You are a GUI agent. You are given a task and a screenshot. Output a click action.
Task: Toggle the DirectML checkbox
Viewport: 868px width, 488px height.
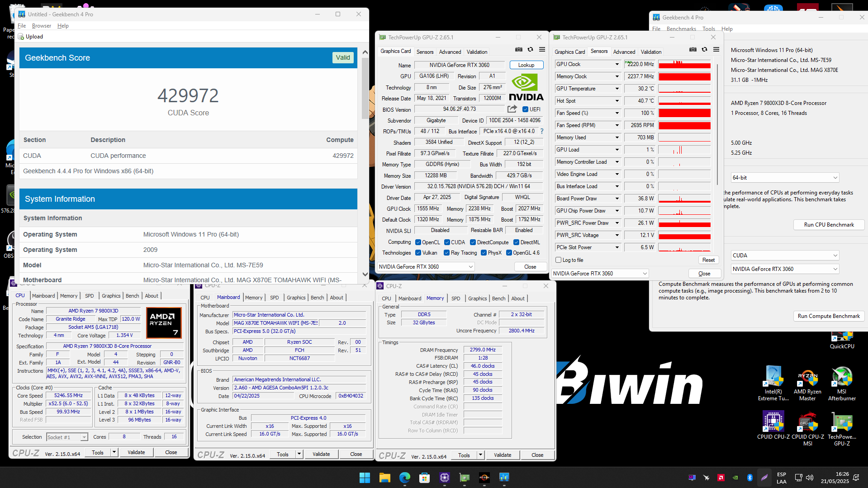pyautogui.click(x=516, y=242)
